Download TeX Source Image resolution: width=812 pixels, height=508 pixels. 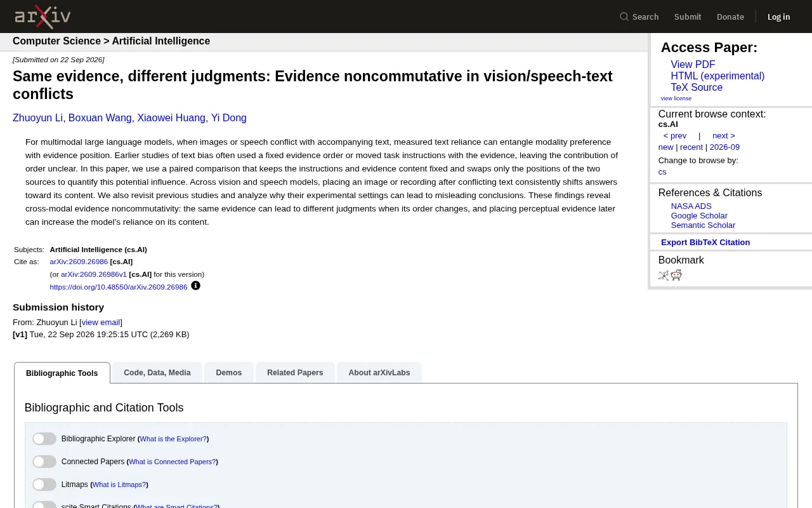(x=697, y=88)
